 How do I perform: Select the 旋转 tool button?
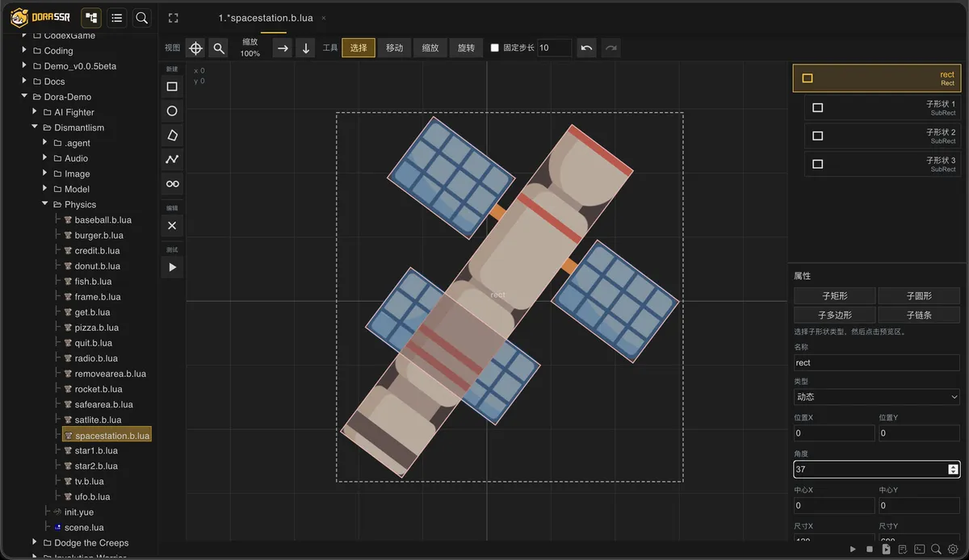[x=467, y=48]
